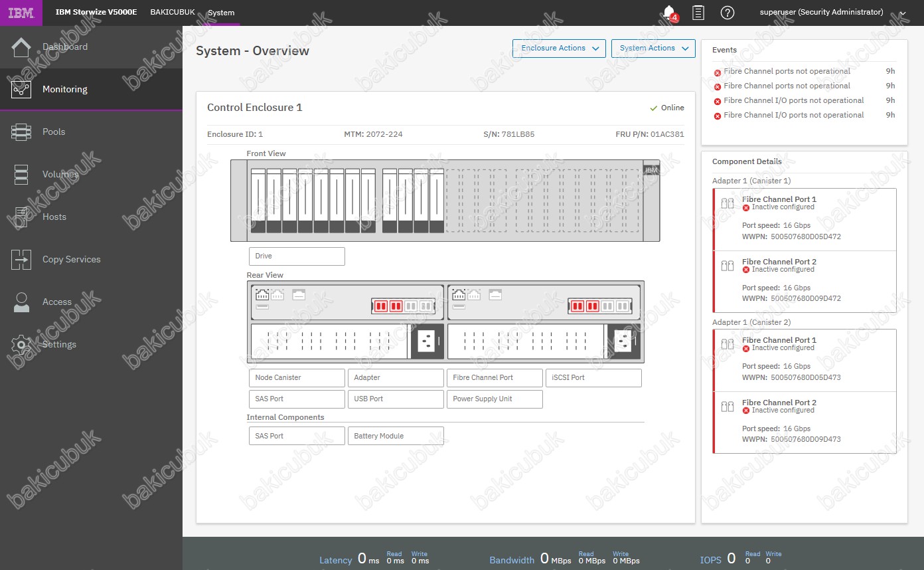Highlight Power Supply Unit legend item
This screenshot has height=570, width=924.
tap(495, 399)
